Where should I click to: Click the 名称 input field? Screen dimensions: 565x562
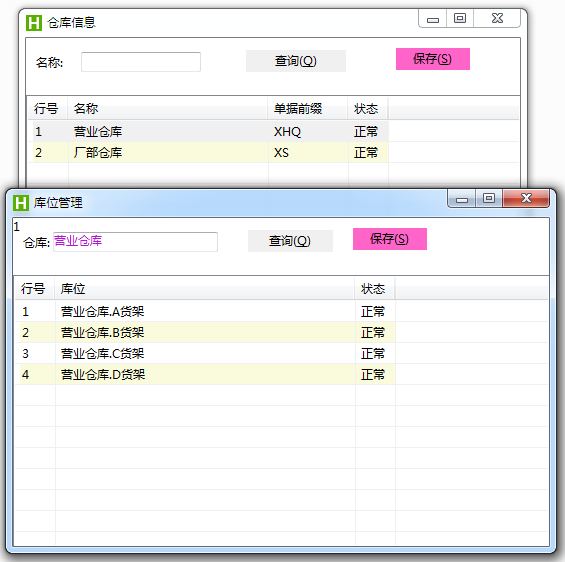141,62
